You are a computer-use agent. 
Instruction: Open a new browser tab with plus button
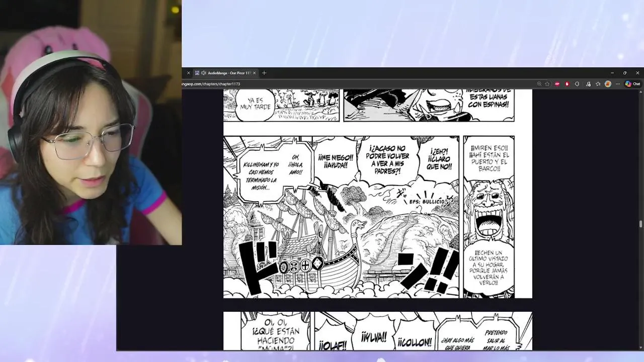click(x=264, y=73)
